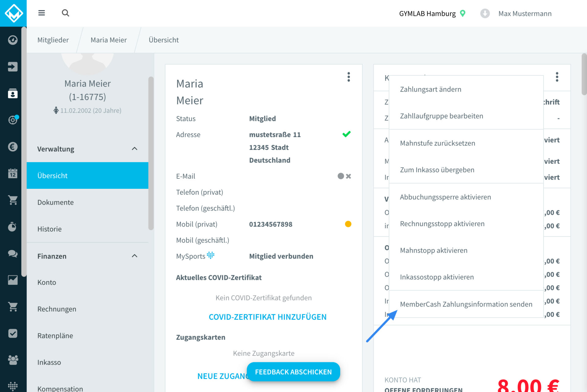This screenshot has width=587, height=392.
Task: Open the hamburger menu icon
Action: click(x=42, y=13)
